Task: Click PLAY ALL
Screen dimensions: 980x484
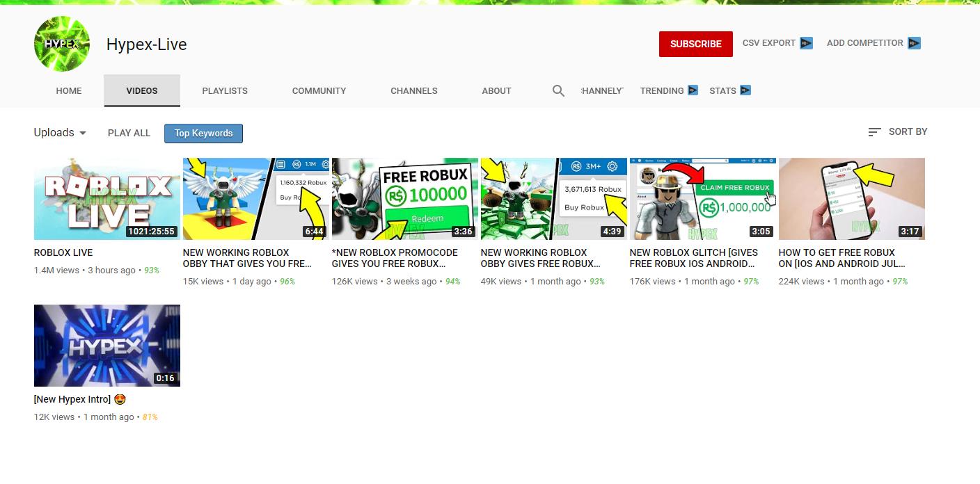Action: click(129, 133)
